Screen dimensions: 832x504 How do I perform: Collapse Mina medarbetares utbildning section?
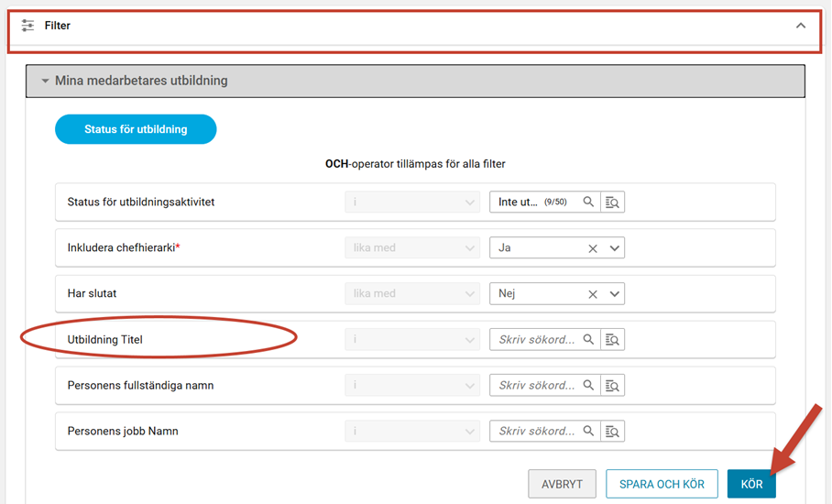[x=45, y=81]
